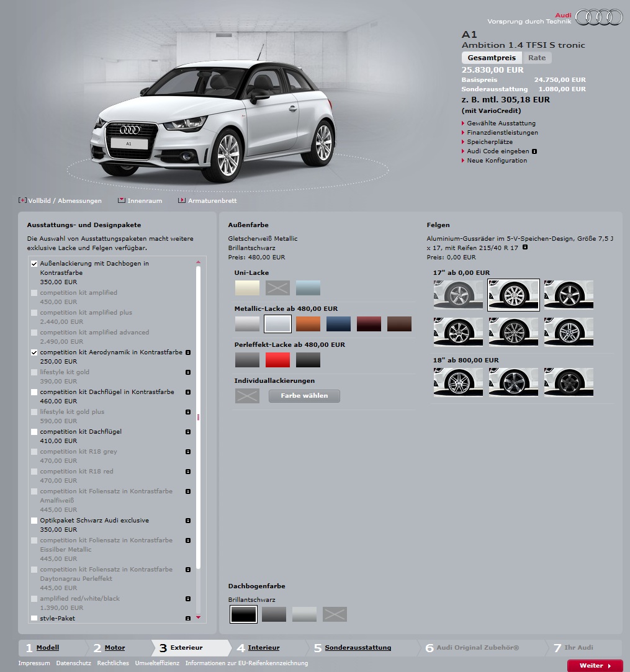Info icon for Foliensatz Amalfiweiß
Viewport: 630px width, 672px height.
[x=187, y=491]
